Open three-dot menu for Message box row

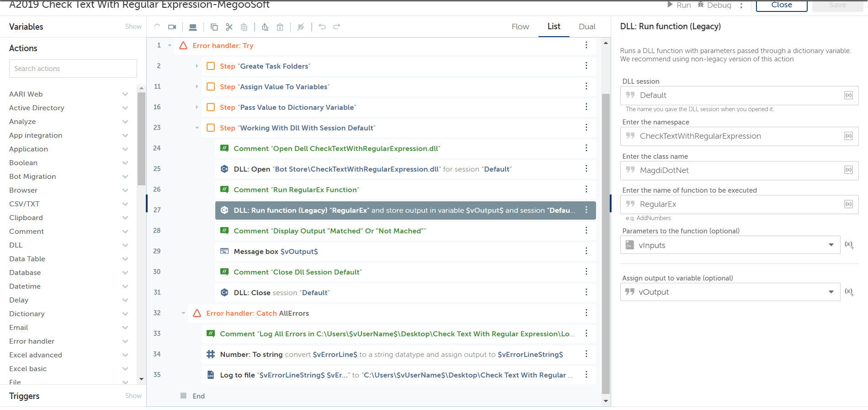click(586, 251)
